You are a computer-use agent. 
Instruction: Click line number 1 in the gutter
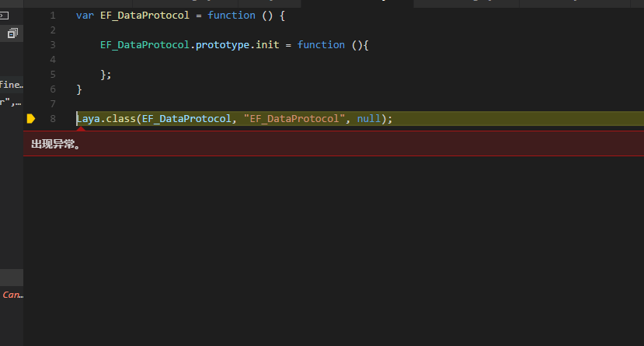pyautogui.click(x=52, y=16)
